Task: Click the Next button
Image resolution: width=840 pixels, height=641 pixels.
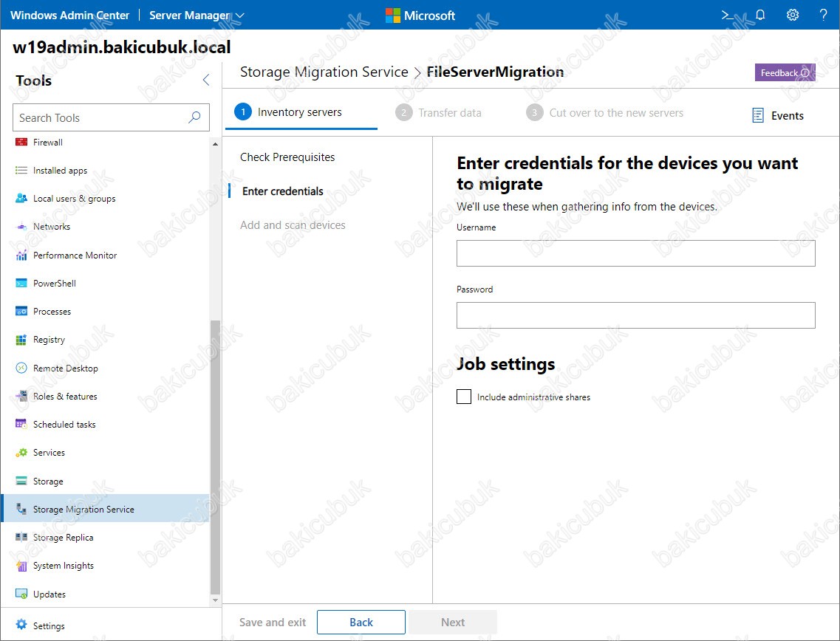Action: (x=453, y=623)
